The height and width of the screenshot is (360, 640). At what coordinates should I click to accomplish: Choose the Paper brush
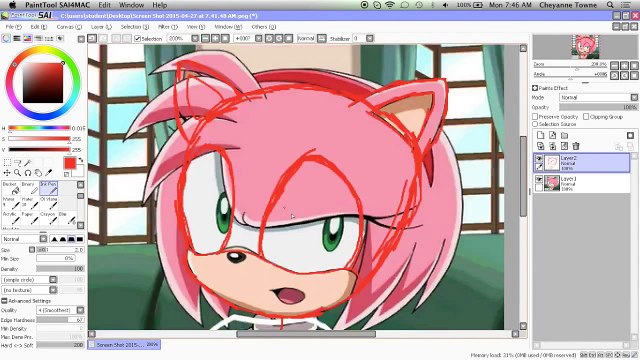[x=30, y=218]
